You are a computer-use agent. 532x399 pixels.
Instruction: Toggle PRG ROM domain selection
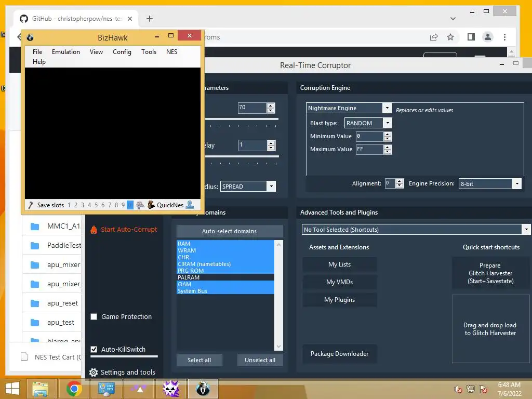[225, 271]
